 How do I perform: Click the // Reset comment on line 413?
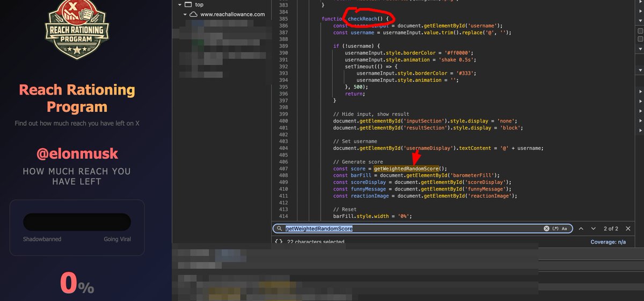(x=345, y=209)
